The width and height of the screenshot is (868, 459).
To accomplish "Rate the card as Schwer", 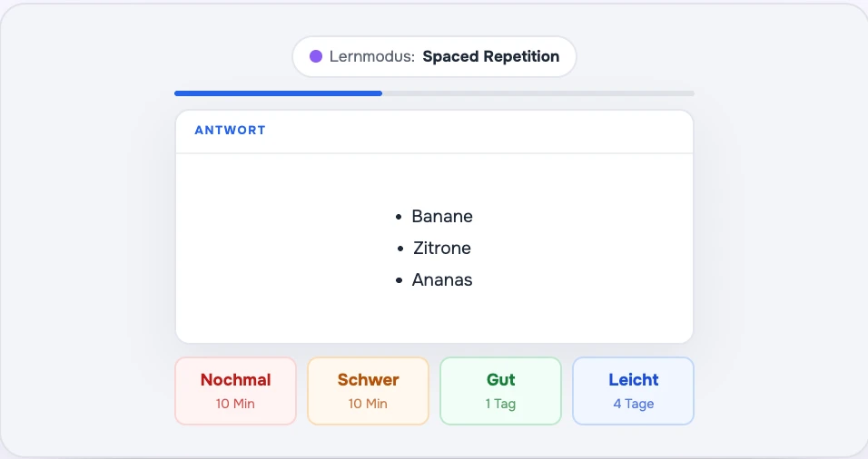I will (368, 391).
